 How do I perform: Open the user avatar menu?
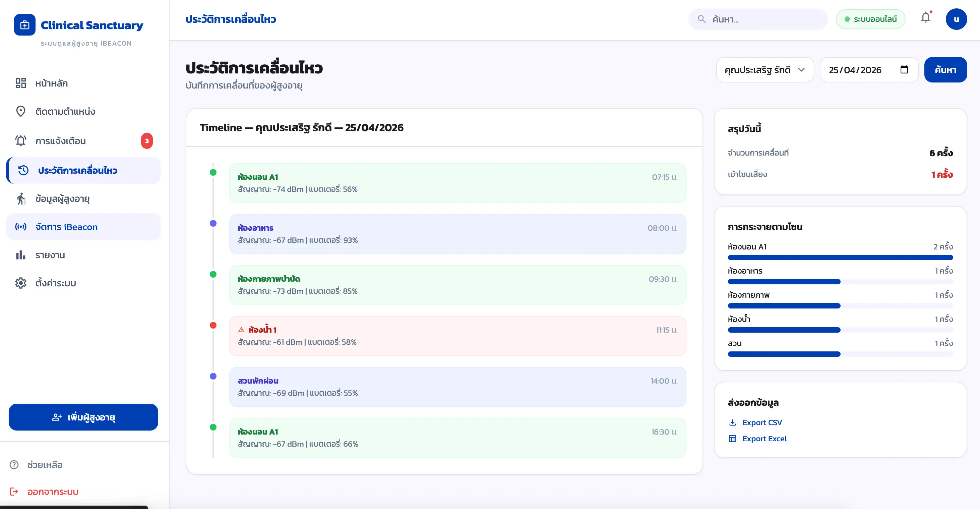[956, 19]
